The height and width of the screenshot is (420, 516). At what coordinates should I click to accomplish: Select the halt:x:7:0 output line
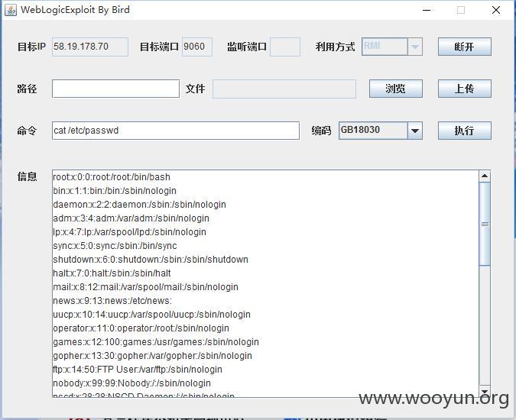[112, 273]
